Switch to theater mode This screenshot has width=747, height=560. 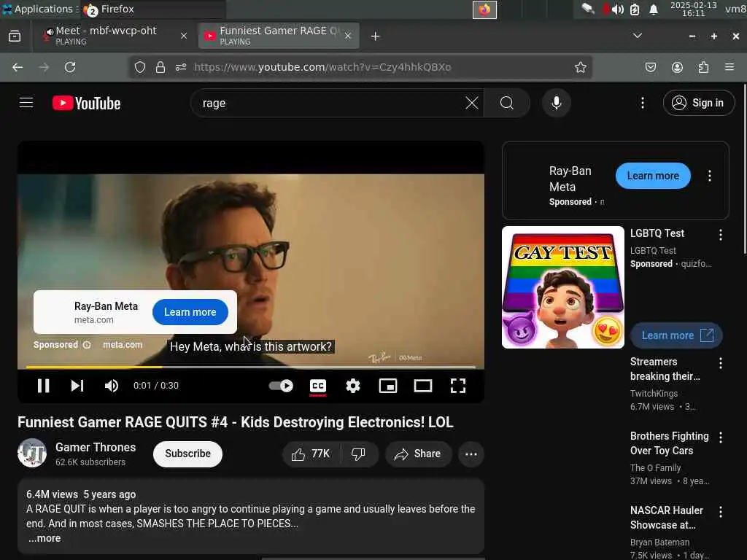423,386
